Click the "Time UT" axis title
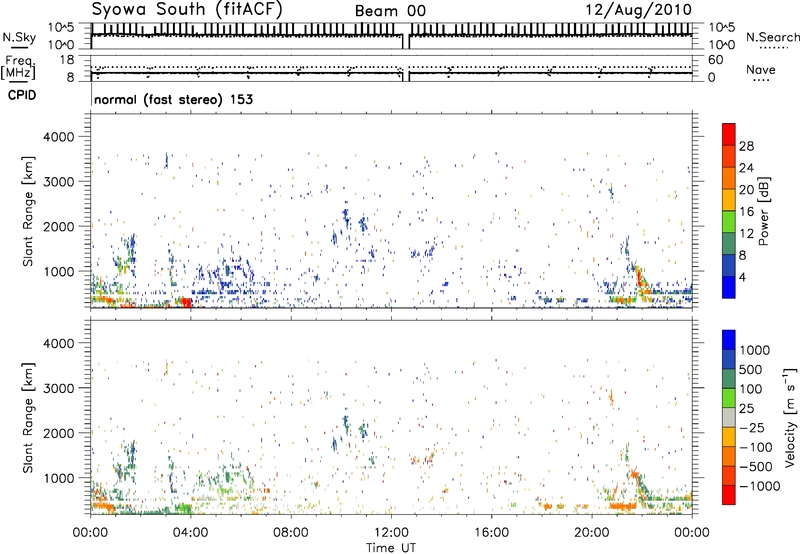800x554 pixels. pos(391,548)
